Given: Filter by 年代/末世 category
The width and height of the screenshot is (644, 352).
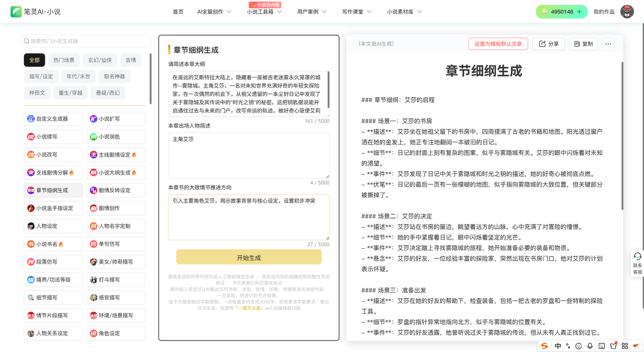Looking at the screenshot, I should tap(78, 77).
